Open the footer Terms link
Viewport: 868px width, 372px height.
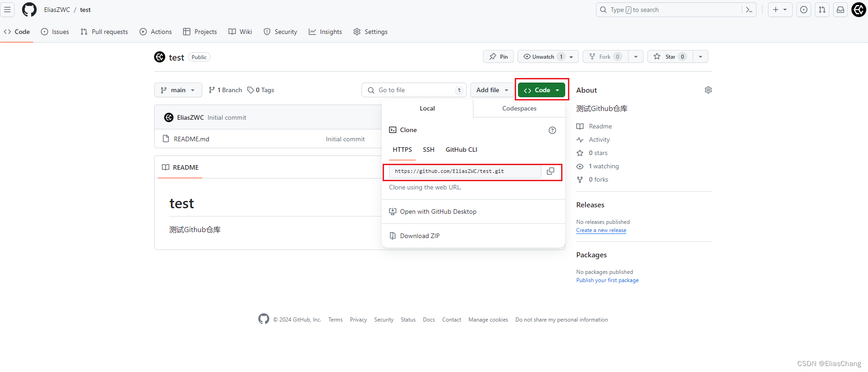click(335, 320)
